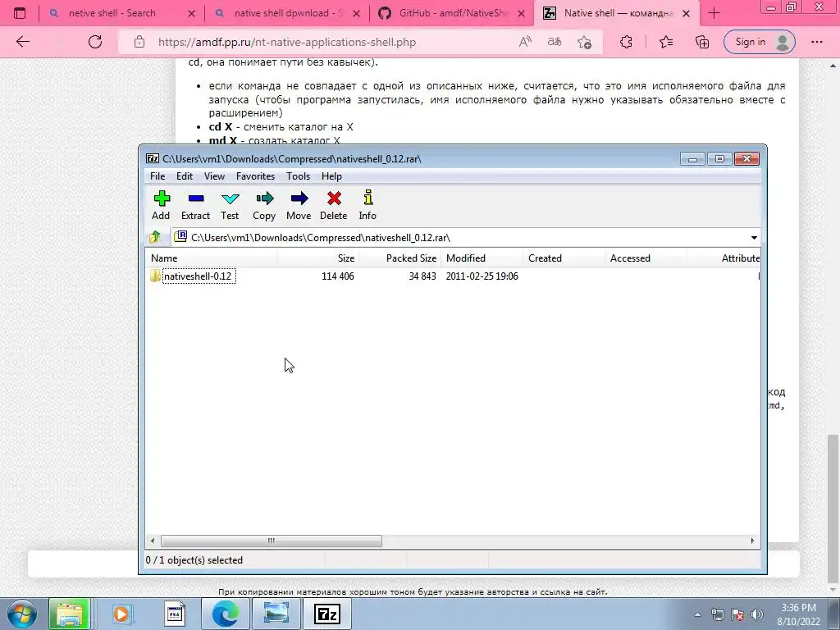Image resolution: width=840 pixels, height=630 pixels.
Task: Show hidden system tray icons
Action: (x=697, y=614)
